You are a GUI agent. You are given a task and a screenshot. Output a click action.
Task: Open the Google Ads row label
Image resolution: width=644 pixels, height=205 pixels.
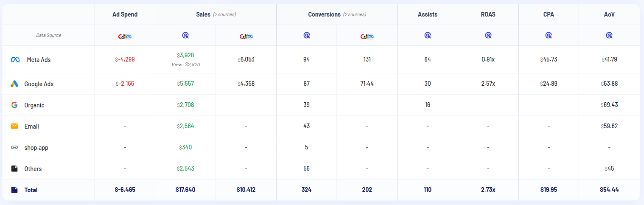(x=39, y=84)
